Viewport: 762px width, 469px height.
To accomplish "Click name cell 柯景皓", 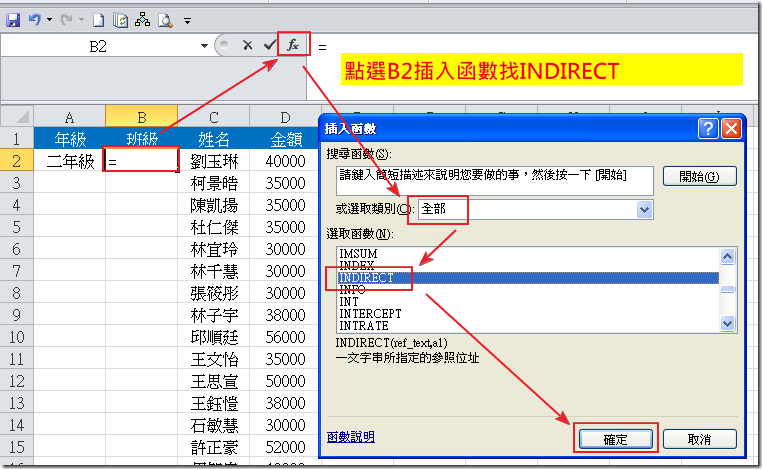I will pos(213,183).
